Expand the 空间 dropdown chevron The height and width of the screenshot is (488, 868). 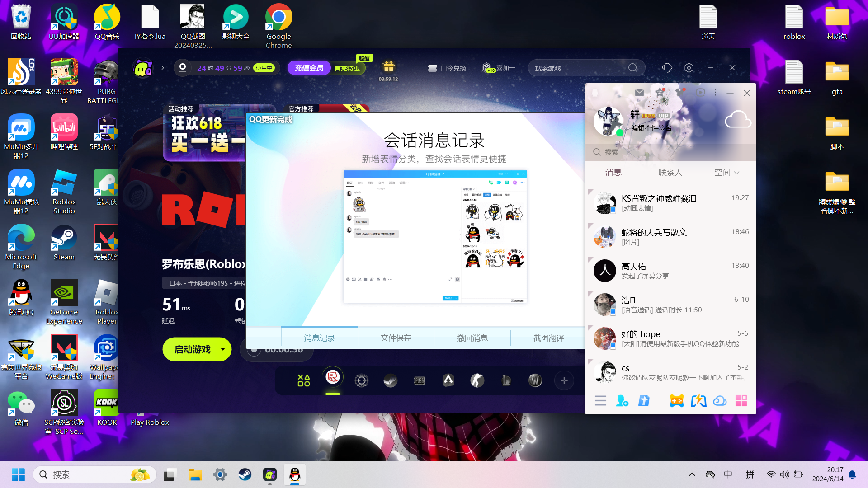coord(737,173)
